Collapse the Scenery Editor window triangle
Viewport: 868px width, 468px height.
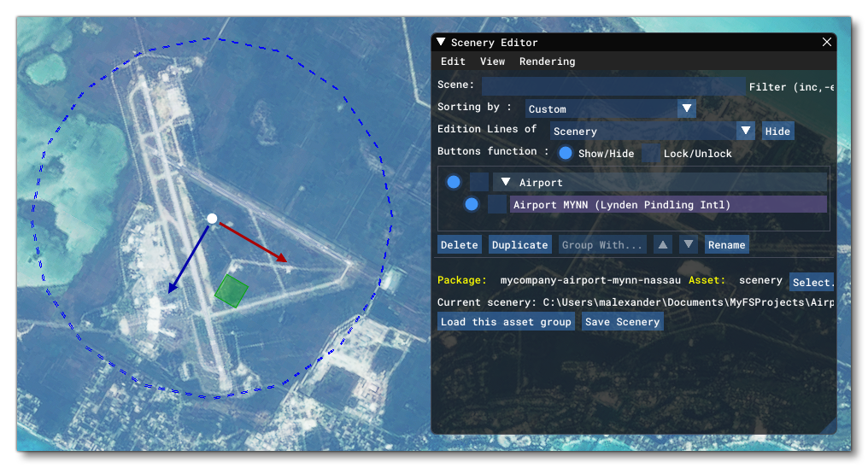tap(441, 42)
